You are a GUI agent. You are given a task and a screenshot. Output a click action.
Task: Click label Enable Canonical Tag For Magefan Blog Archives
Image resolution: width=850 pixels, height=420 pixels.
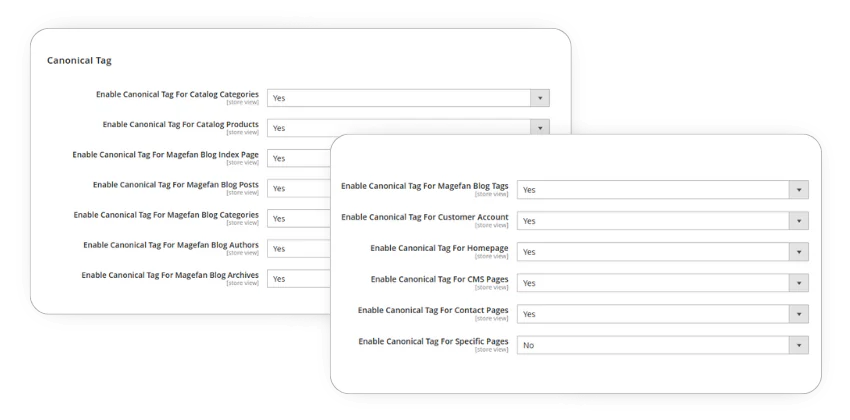(170, 275)
